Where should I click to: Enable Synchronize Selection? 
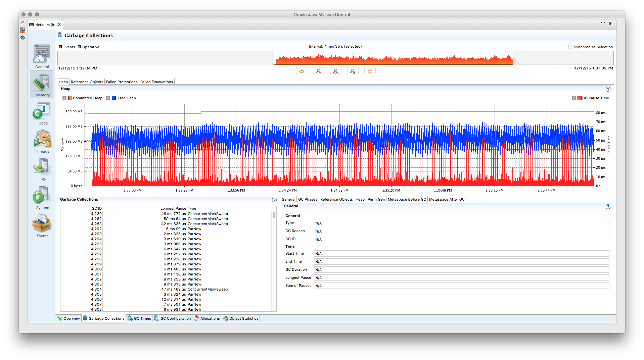pyautogui.click(x=570, y=47)
